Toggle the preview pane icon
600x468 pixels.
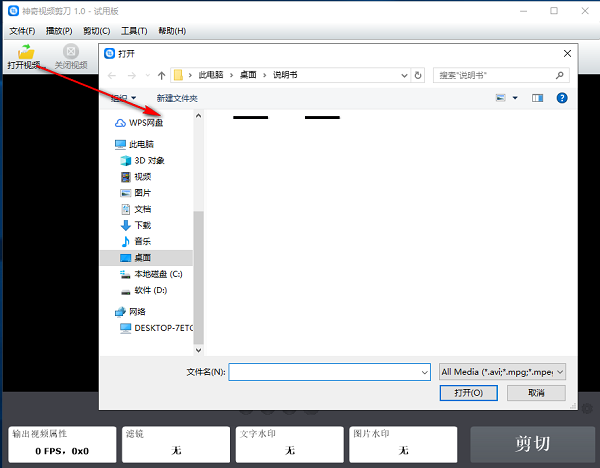537,98
